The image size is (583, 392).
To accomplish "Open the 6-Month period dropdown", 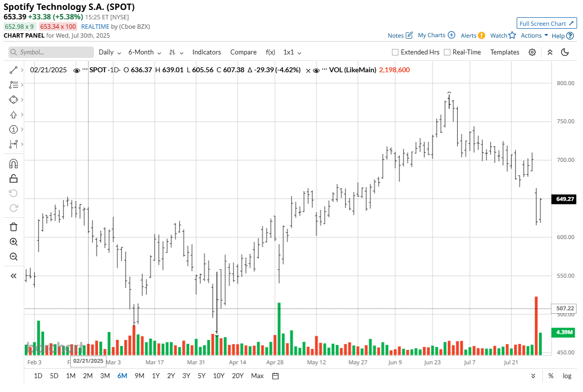I will tap(145, 52).
